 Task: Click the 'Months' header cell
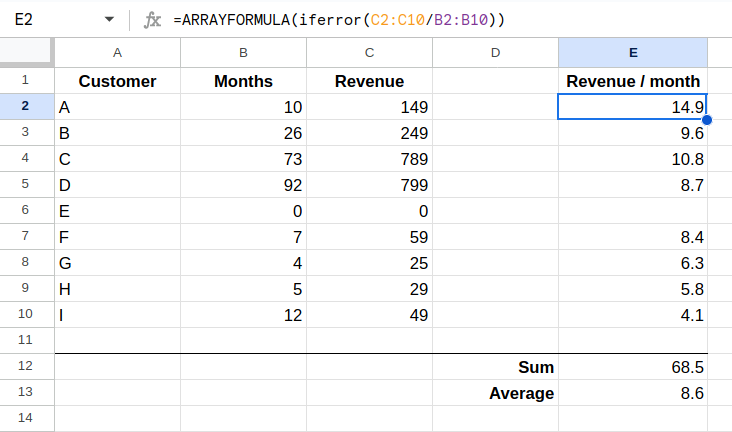click(x=244, y=81)
